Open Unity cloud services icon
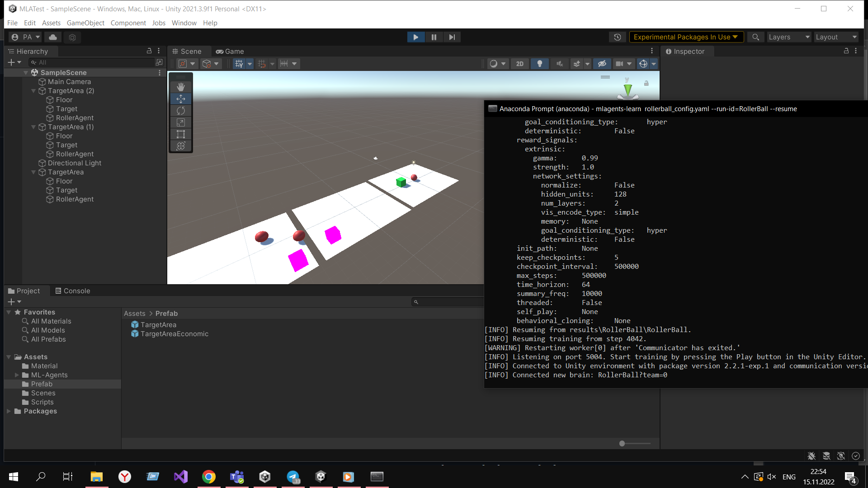Image resolution: width=868 pixels, height=488 pixels. (x=53, y=37)
